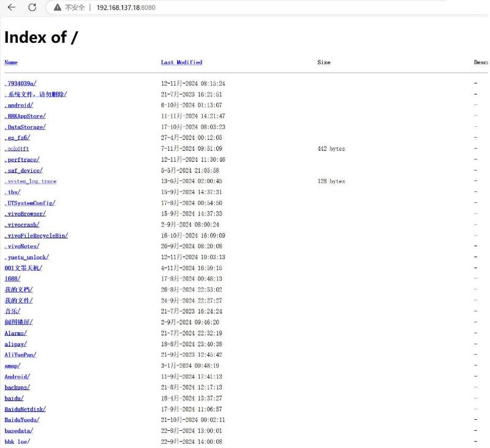
Task: Open the AliYunPan/ folder
Action: (20, 355)
